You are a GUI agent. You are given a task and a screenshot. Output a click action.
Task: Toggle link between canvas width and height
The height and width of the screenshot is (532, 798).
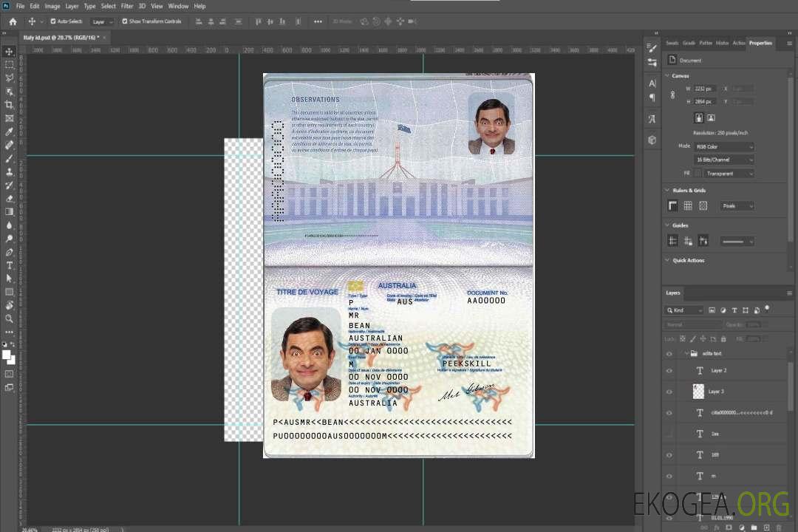click(672, 95)
